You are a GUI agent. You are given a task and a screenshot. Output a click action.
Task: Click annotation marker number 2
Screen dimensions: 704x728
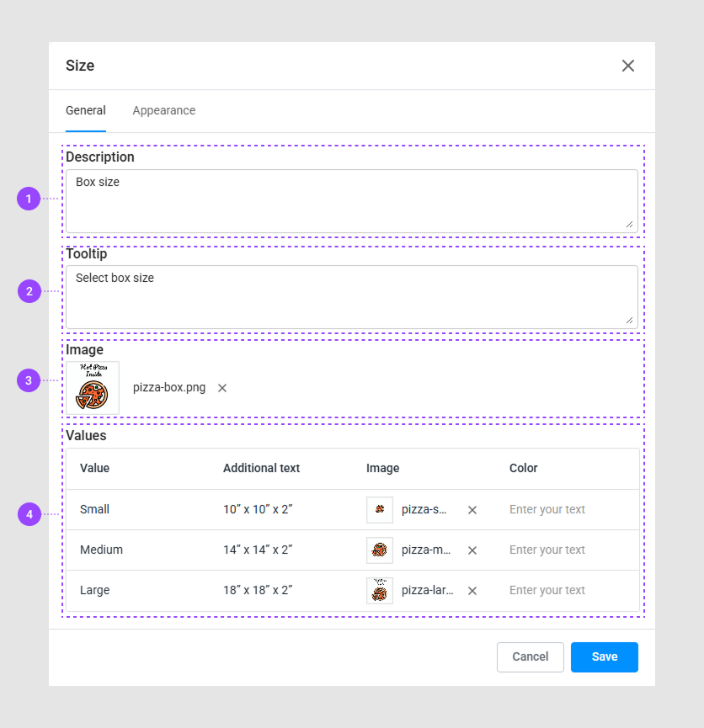click(29, 291)
